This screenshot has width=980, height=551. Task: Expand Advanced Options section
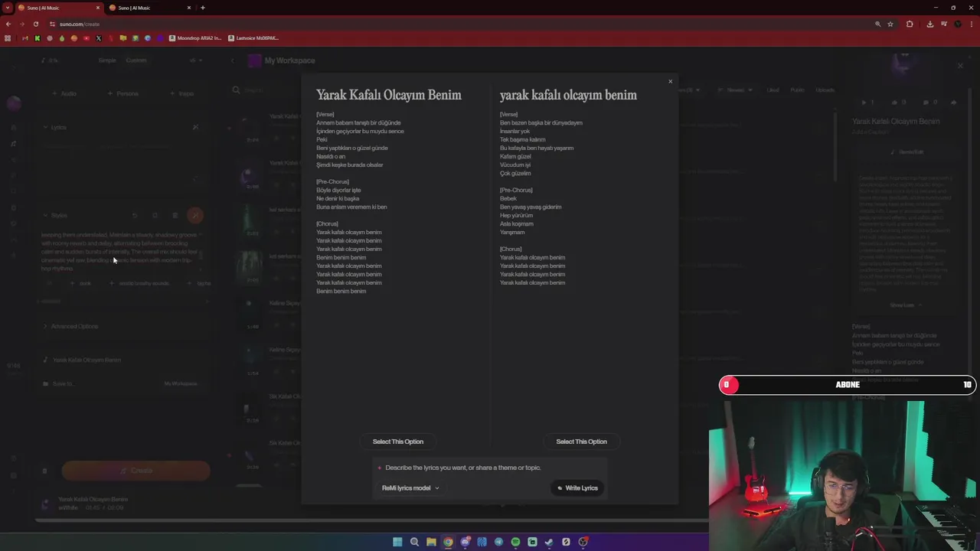[x=73, y=326]
